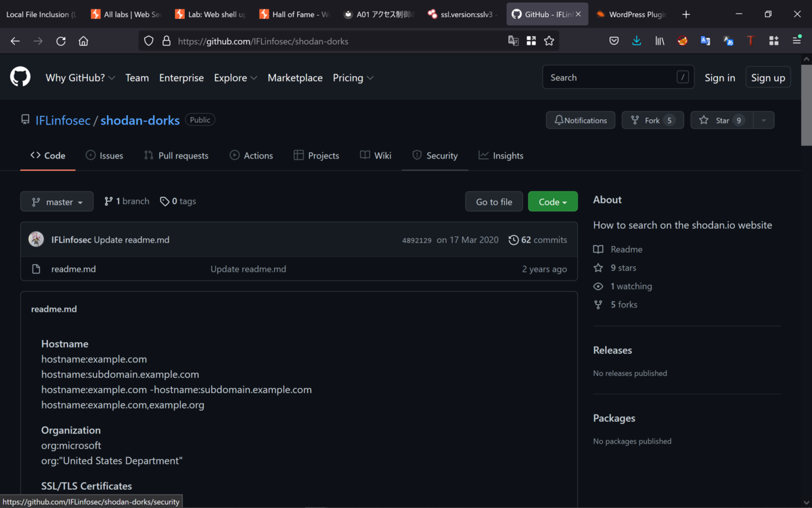Click the slash shortcut icon in search box
The width and height of the screenshot is (812, 508).
pyautogui.click(x=683, y=77)
